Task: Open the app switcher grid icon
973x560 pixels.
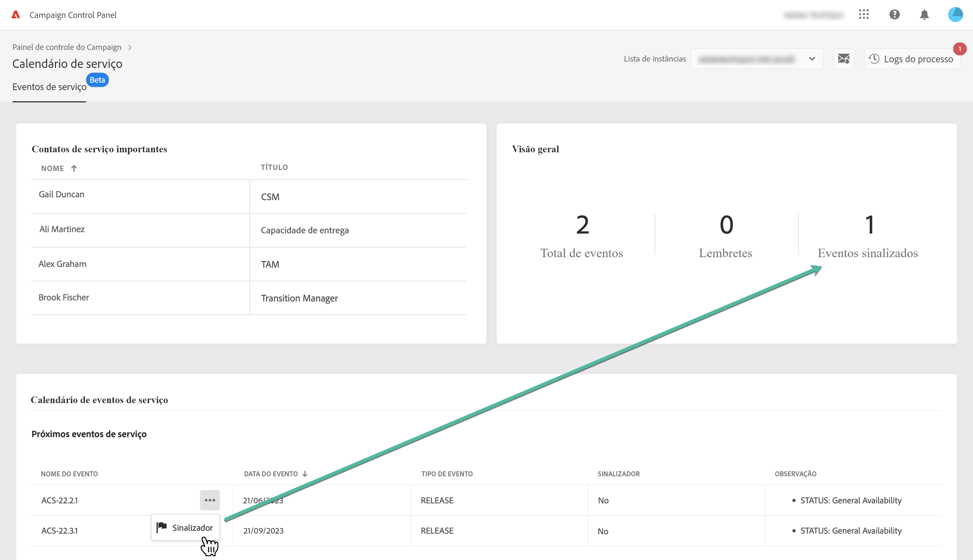Action: (x=864, y=15)
